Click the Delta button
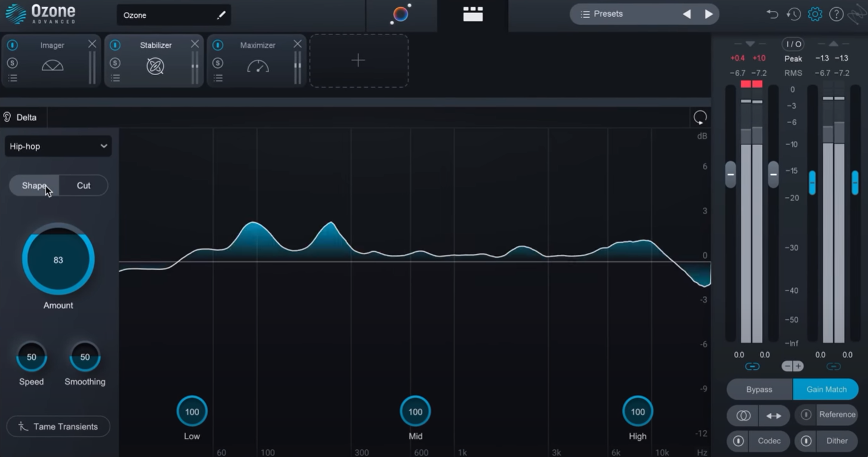The height and width of the screenshot is (457, 868). click(x=19, y=118)
